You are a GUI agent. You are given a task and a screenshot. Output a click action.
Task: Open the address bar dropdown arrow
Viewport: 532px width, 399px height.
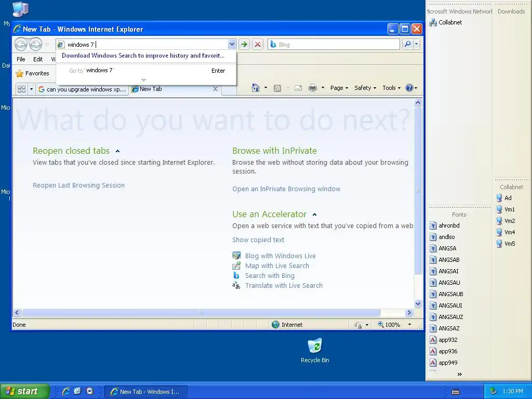click(231, 44)
